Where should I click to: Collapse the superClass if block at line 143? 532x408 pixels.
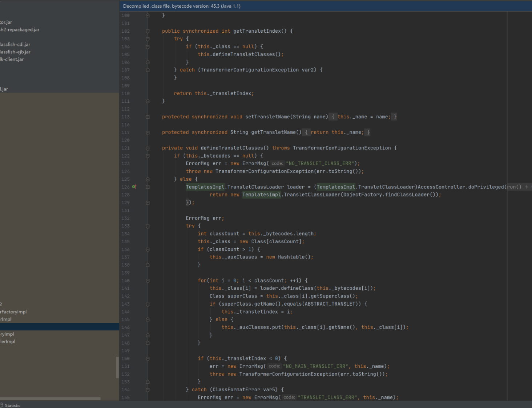pos(148,304)
